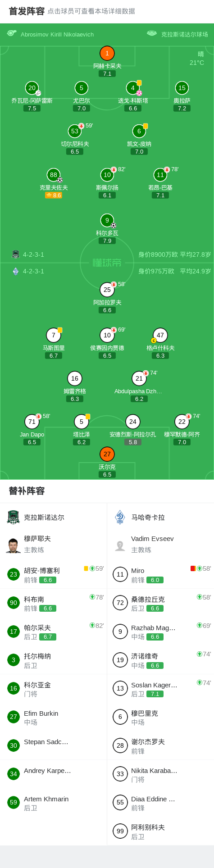Click the referee whistle icon

[12, 33]
